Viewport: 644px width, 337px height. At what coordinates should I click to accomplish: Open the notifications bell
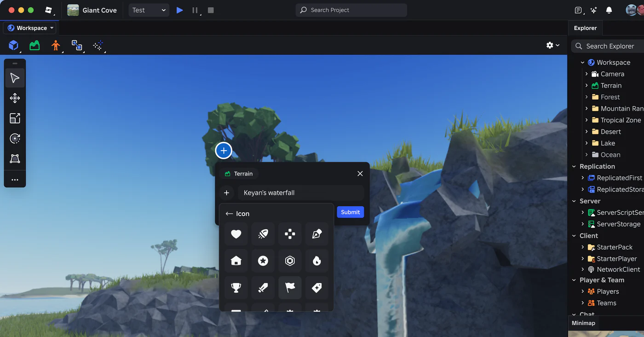(609, 10)
